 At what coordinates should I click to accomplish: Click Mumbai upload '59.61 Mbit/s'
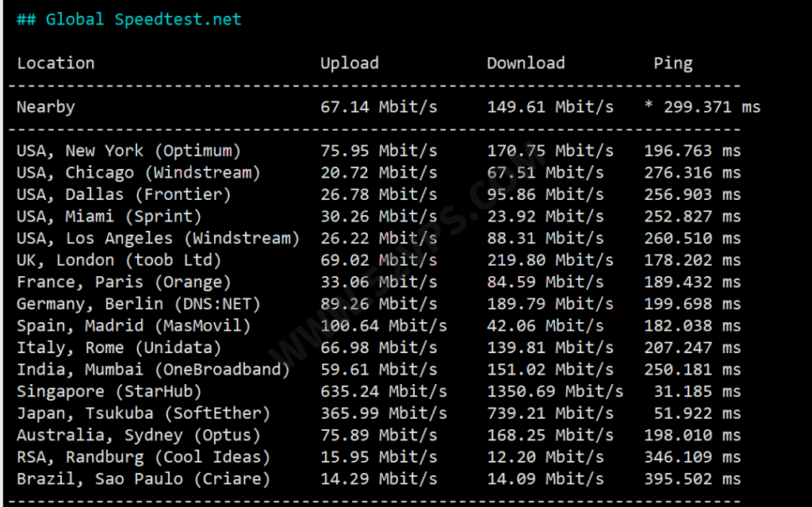tap(378, 369)
